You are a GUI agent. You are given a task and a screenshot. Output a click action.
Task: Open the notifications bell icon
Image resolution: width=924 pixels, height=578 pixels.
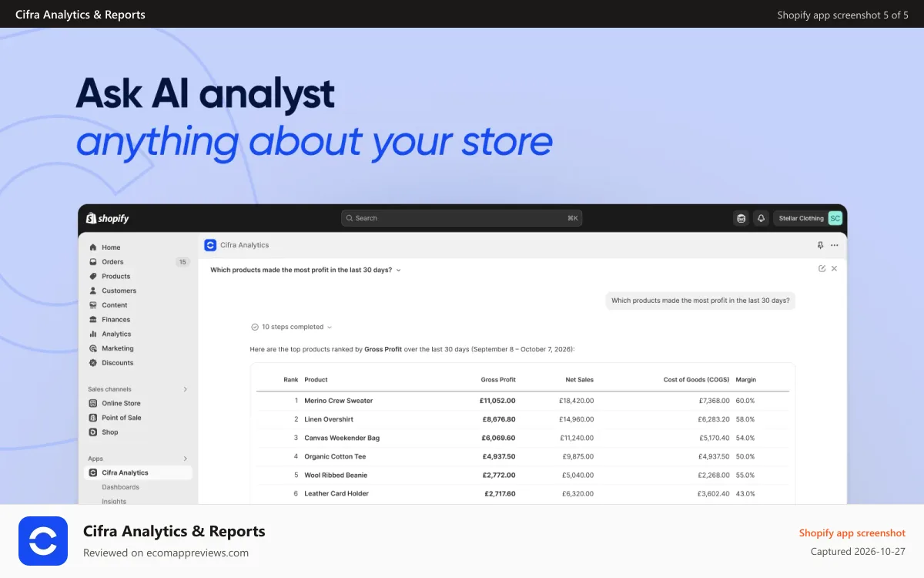[761, 218]
